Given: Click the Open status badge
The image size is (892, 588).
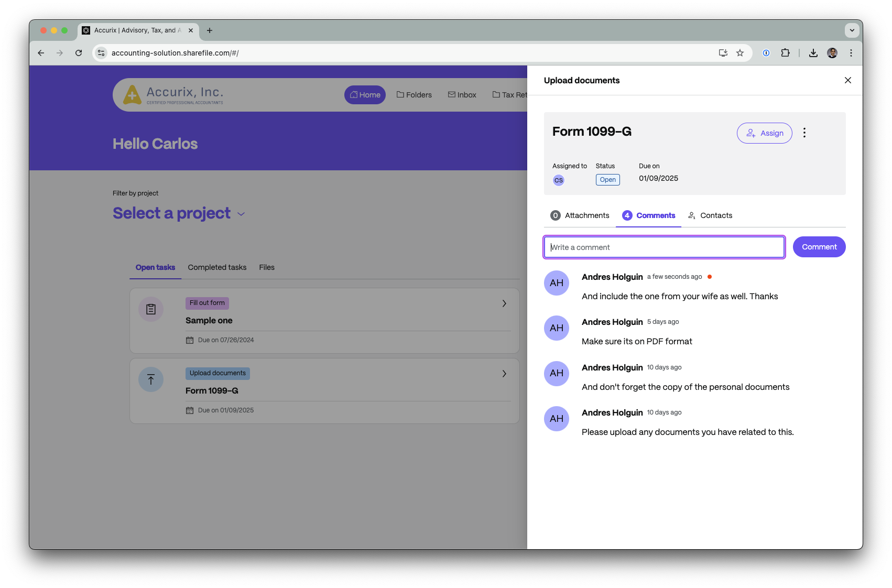Looking at the screenshot, I should coord(607,180).
